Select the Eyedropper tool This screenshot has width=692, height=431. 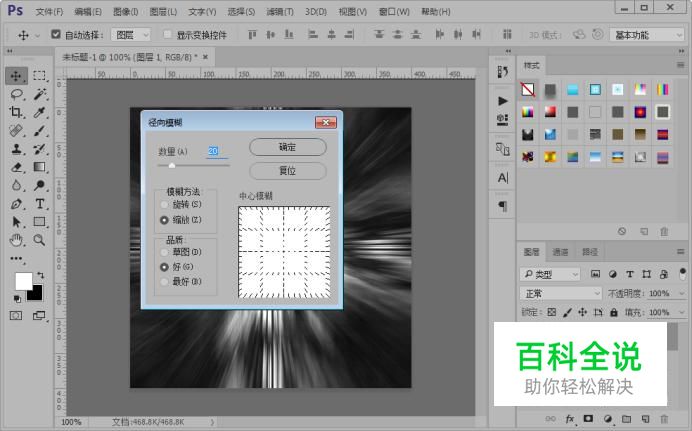(39, 112)
